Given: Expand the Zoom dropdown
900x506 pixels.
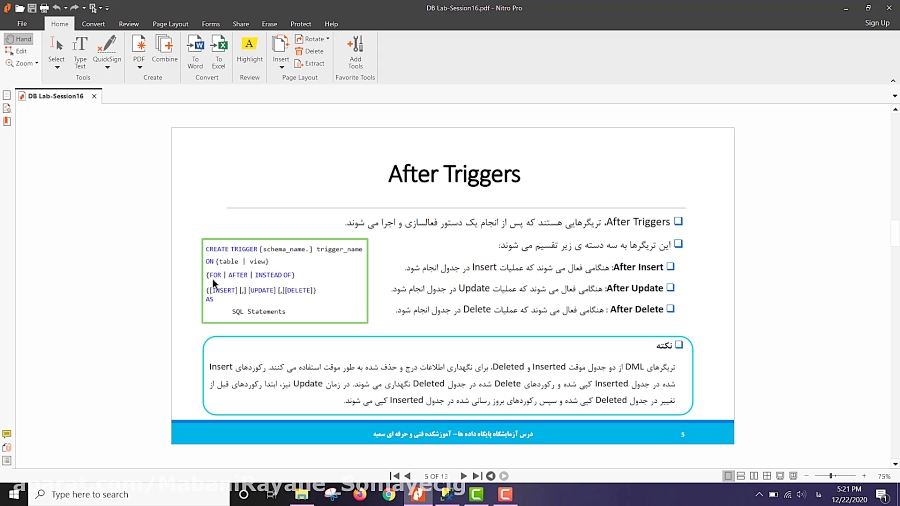Looking at the screenshot, I should click(37, 63).
